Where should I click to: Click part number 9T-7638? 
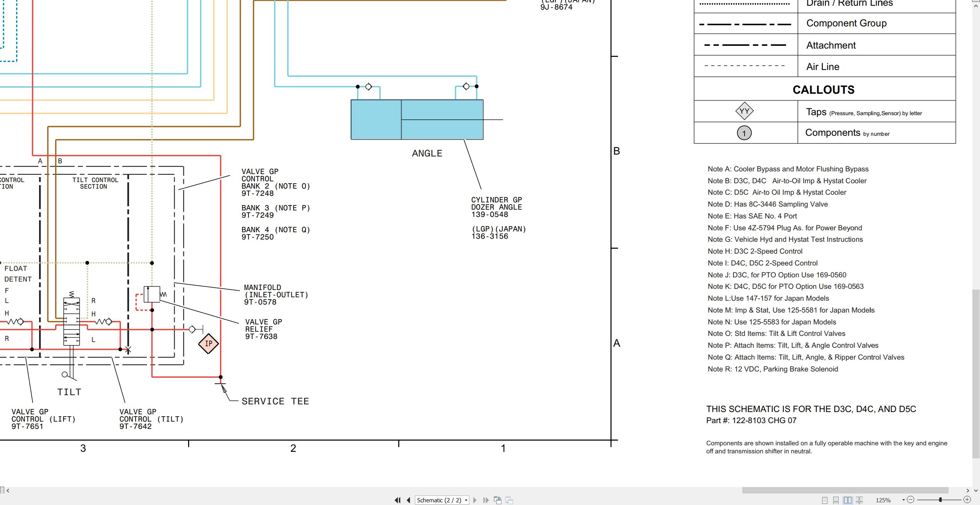pos(261,337)
